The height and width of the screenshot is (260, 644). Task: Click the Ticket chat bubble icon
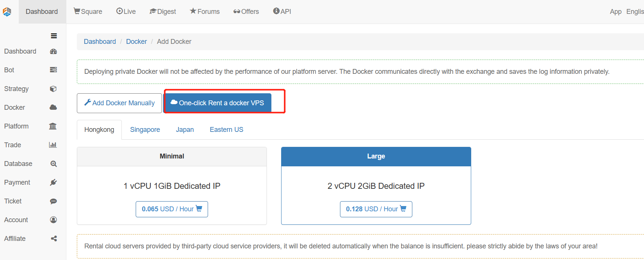coord(54,201)
